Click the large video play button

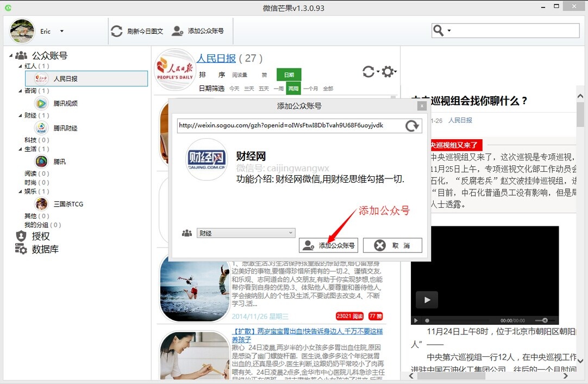coord(427,300)
